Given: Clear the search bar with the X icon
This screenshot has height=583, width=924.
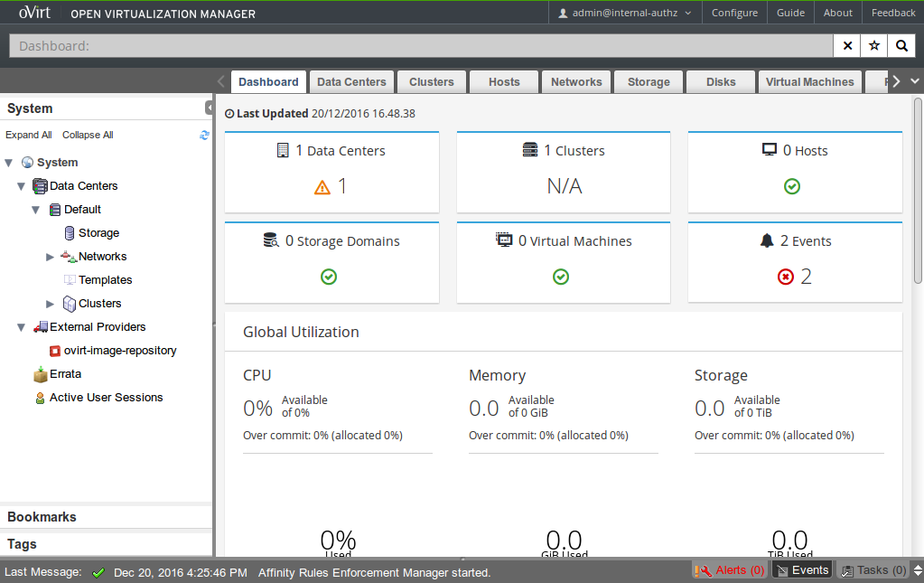Looking at the screenshot, I should pyautogui.click(x=847, y=46).
